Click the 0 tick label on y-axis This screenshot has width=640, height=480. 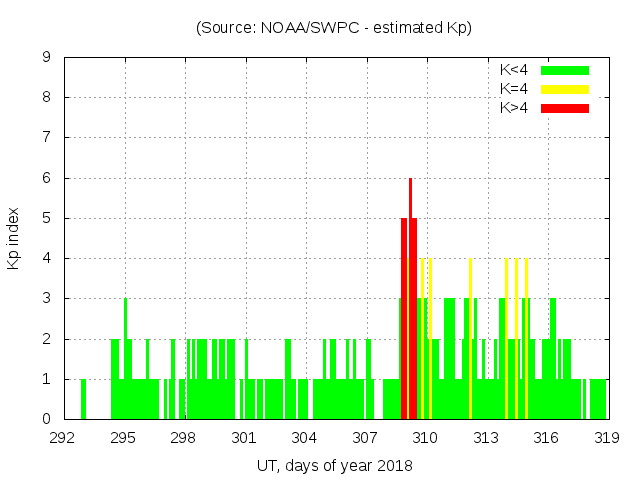click(x=47, y=420)
